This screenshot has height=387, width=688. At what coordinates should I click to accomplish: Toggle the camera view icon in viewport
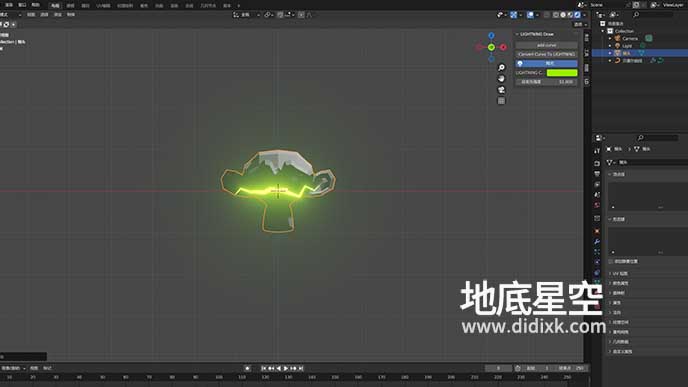[501, 90]
